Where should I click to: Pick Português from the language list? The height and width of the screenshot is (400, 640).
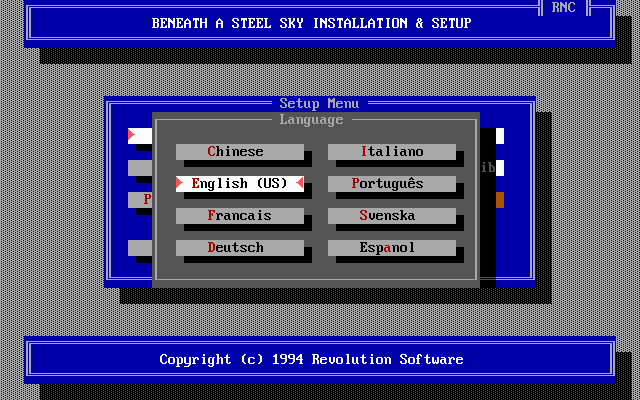392,184
